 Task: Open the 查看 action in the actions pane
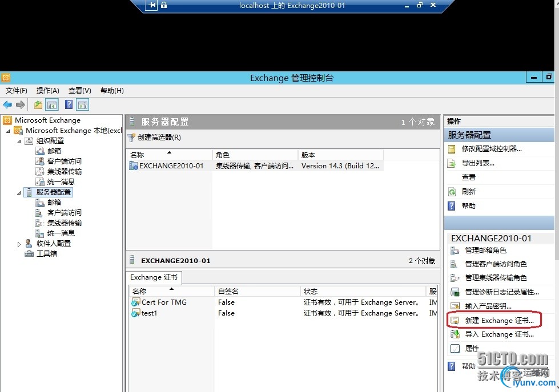[469, 177]
